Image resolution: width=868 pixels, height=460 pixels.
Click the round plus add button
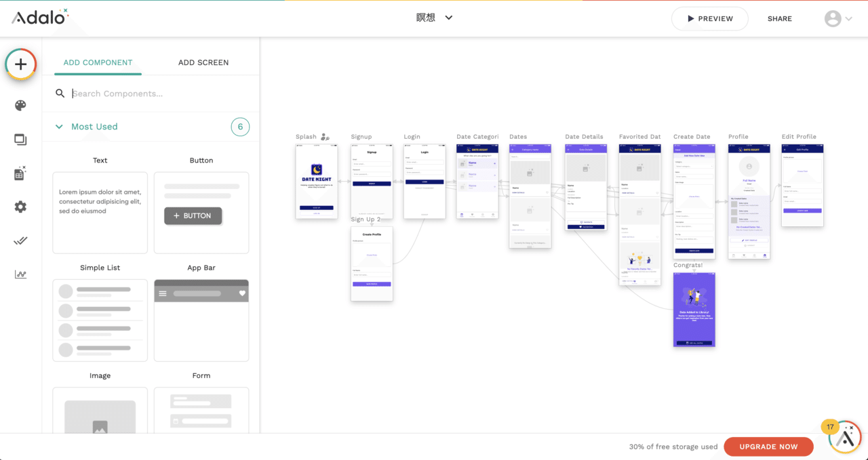pyautogui.click(x=21, y=64)
